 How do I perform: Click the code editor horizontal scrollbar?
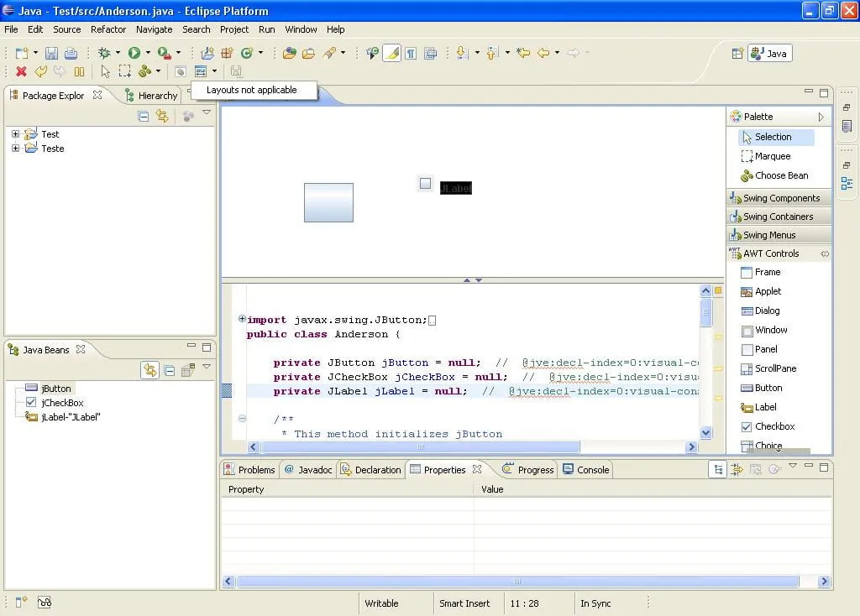(420, 447)
